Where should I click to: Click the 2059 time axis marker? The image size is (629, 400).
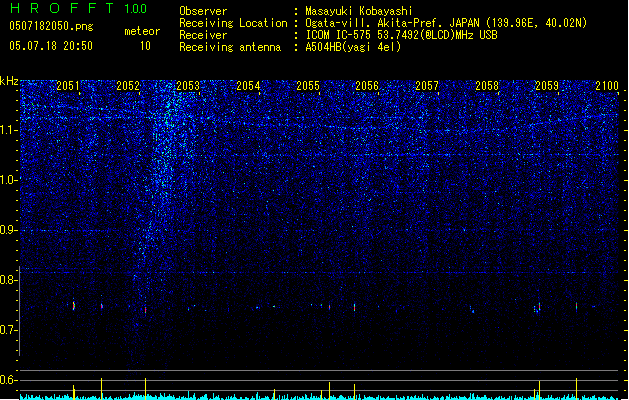pyautogui.click(x=547, y=85)
